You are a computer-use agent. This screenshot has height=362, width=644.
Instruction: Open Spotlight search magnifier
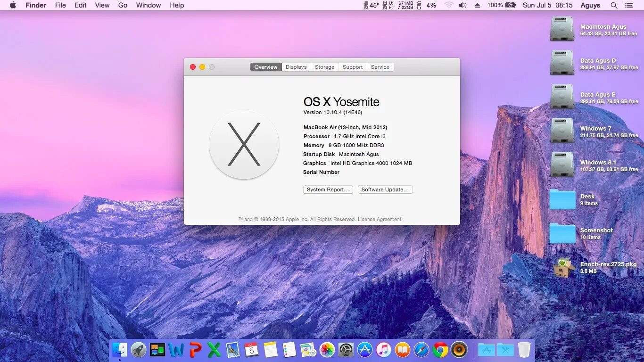[x=614, y=5]
